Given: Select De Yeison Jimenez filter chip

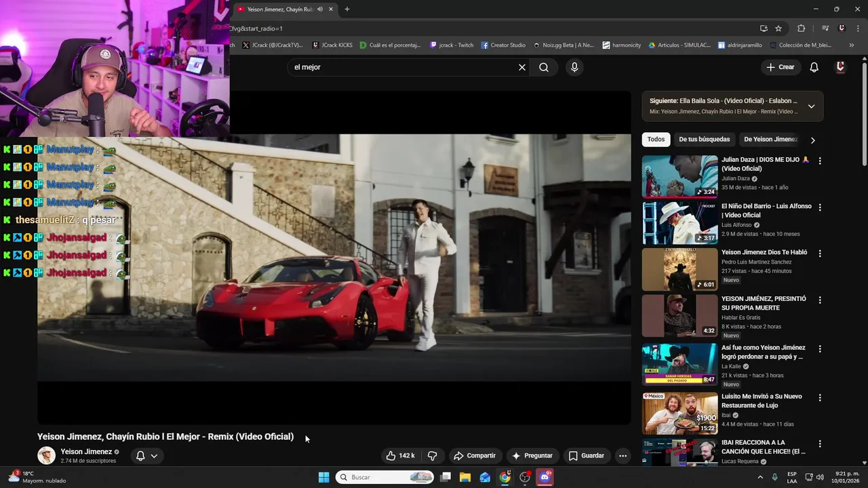Looking at the screenshot, I should (x=770, y=140).
